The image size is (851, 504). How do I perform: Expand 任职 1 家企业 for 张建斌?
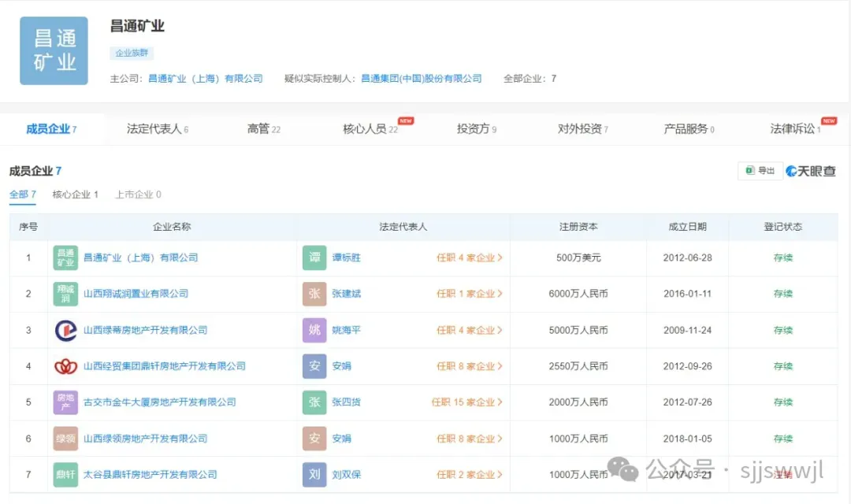click(470, 294)
